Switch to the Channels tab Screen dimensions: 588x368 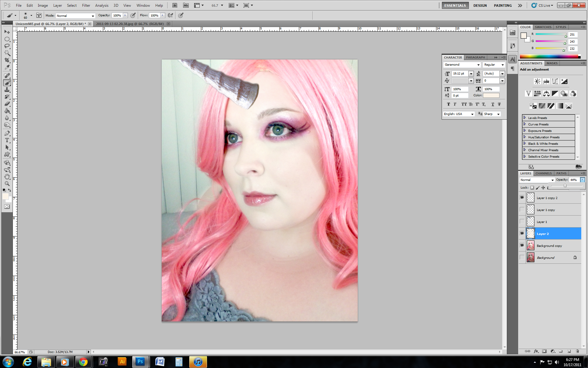pos(543,173)
